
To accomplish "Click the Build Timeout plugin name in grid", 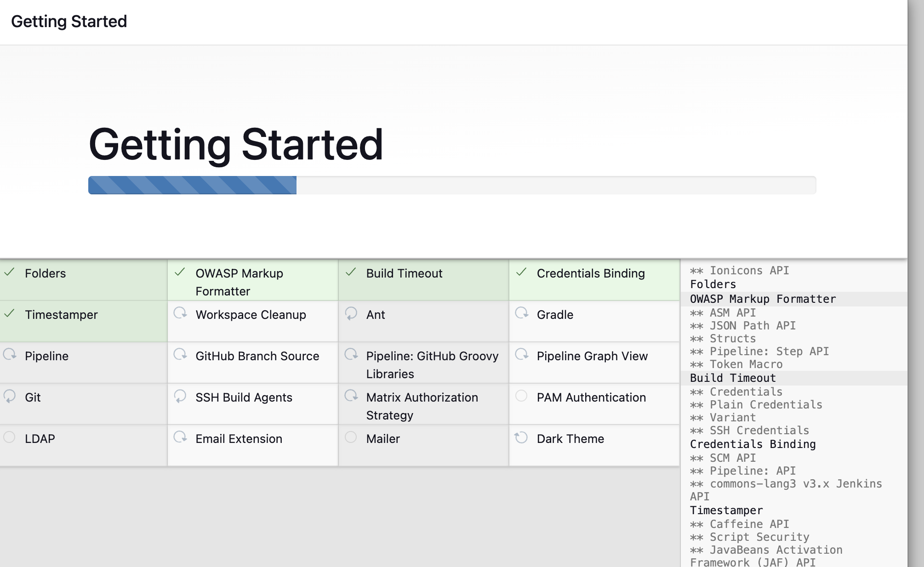I will point(404,273).
